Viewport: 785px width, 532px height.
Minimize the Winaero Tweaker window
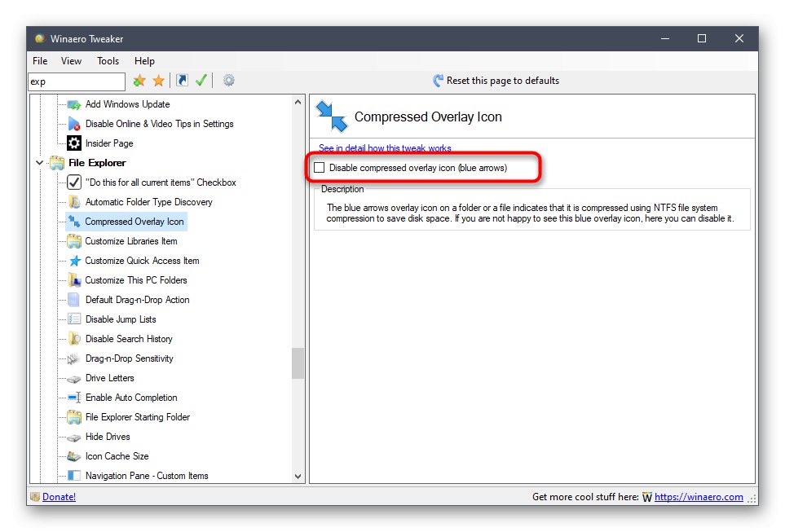click(x=665, y=38)
